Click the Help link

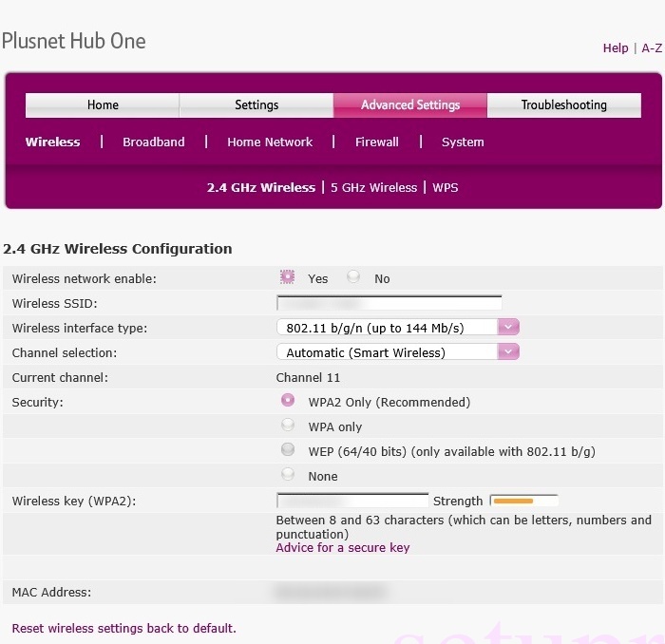point(616,47)
